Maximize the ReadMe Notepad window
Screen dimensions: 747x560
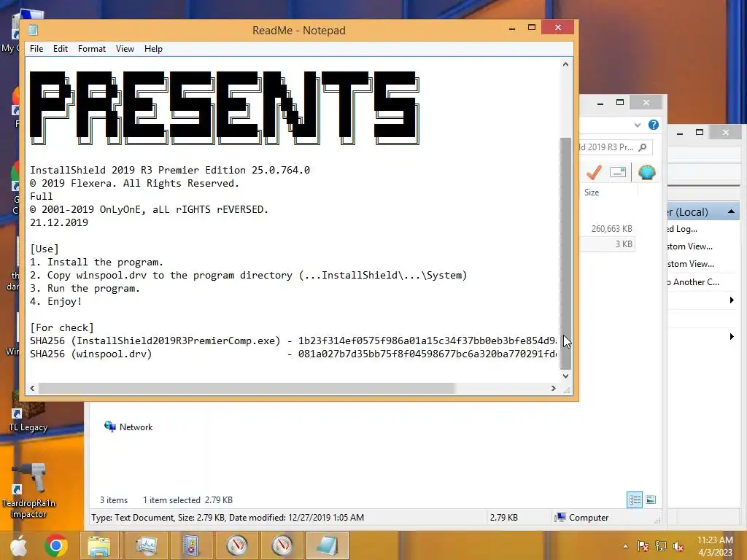click(532, 28)
